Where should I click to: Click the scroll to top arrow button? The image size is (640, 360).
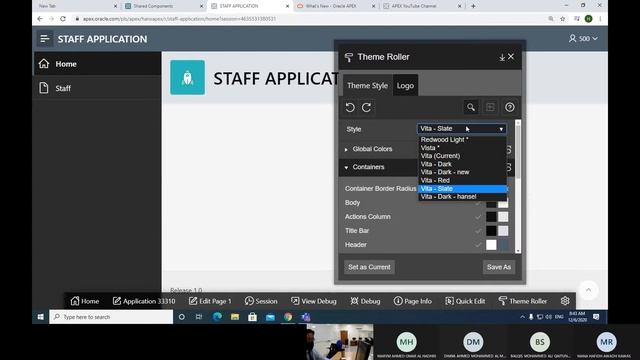(x=588, y=290)
